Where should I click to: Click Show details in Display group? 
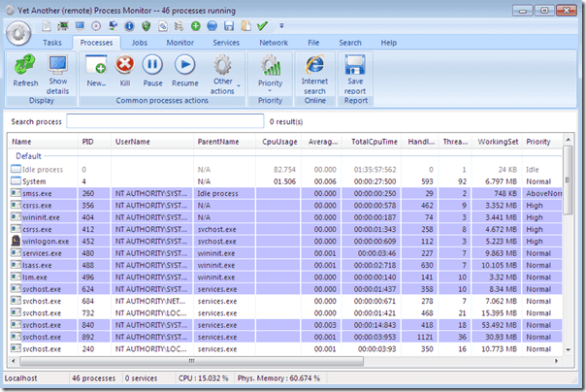tap(57, 75)
